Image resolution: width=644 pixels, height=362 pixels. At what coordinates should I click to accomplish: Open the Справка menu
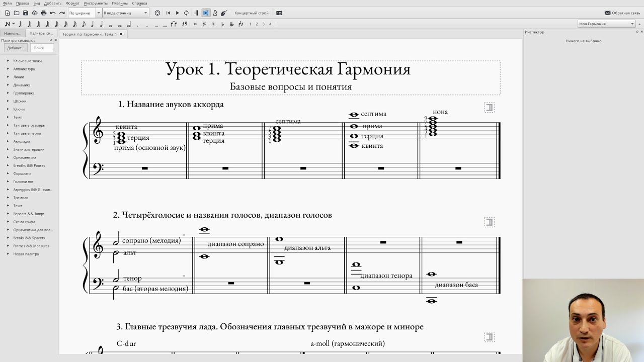pyautogui.click(x=139, y=3)
